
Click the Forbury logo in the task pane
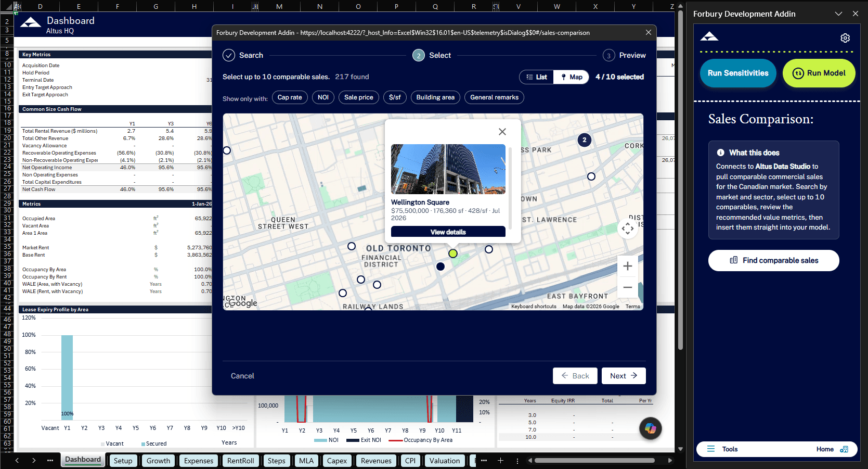point(709,36)
